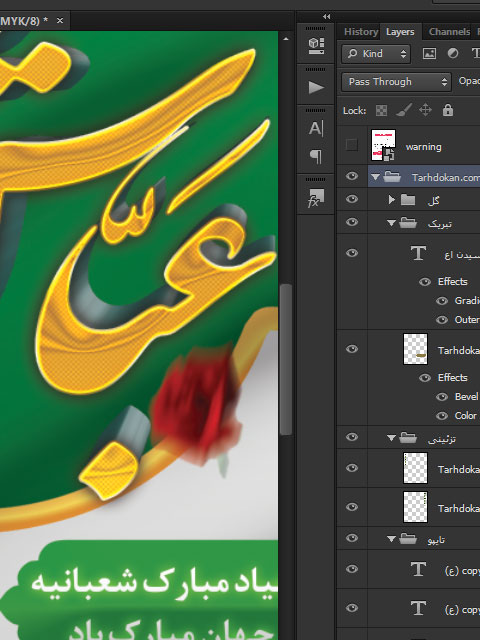Screen dimensions: 480x640
Task: Select last (ع) copy text layer T icon
Action: click(x=418, y=608)
